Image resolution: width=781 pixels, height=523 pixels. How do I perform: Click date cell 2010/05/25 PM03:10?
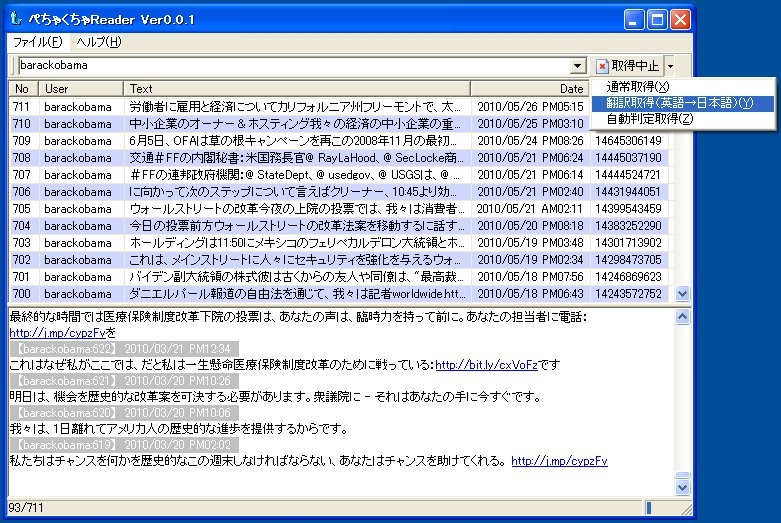click(530, 124)
